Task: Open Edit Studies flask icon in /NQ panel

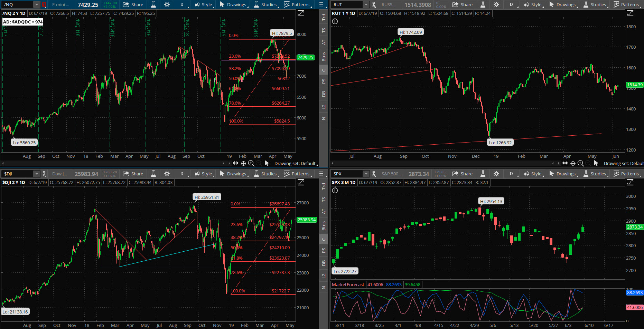Action: [153, 4]
